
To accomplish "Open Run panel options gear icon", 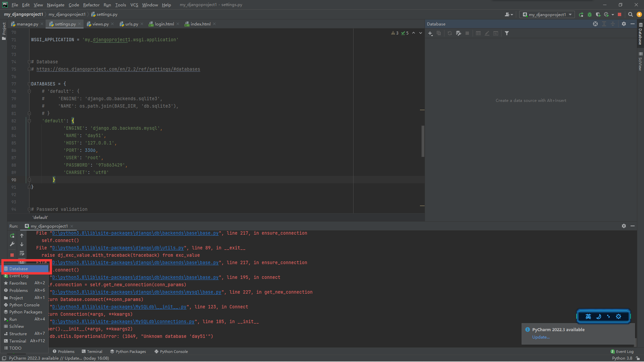I will click(624, 226).
